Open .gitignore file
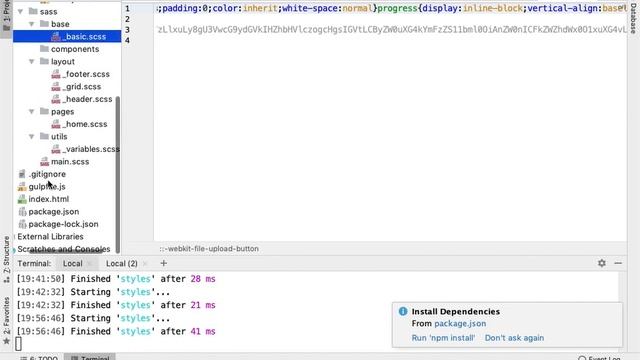 pos(47,174)
